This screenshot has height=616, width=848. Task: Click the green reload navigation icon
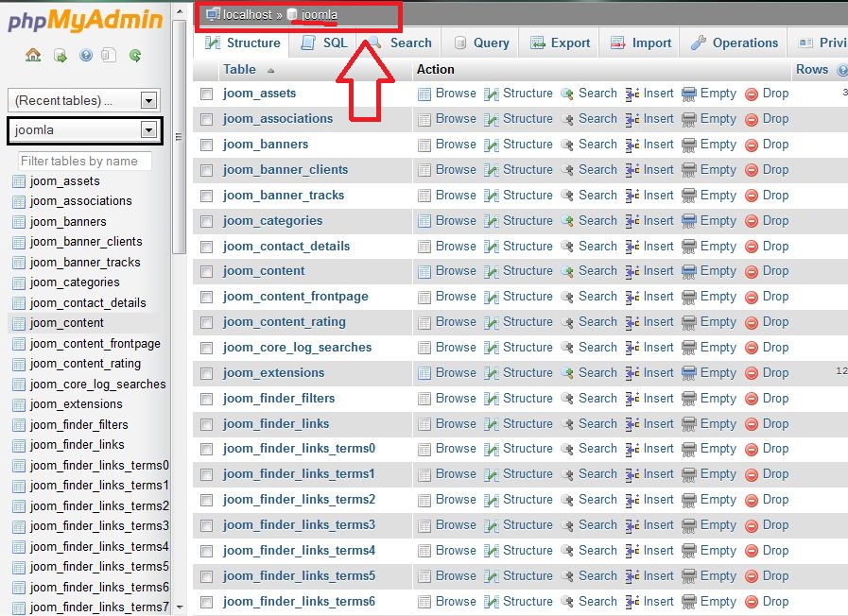135,56
